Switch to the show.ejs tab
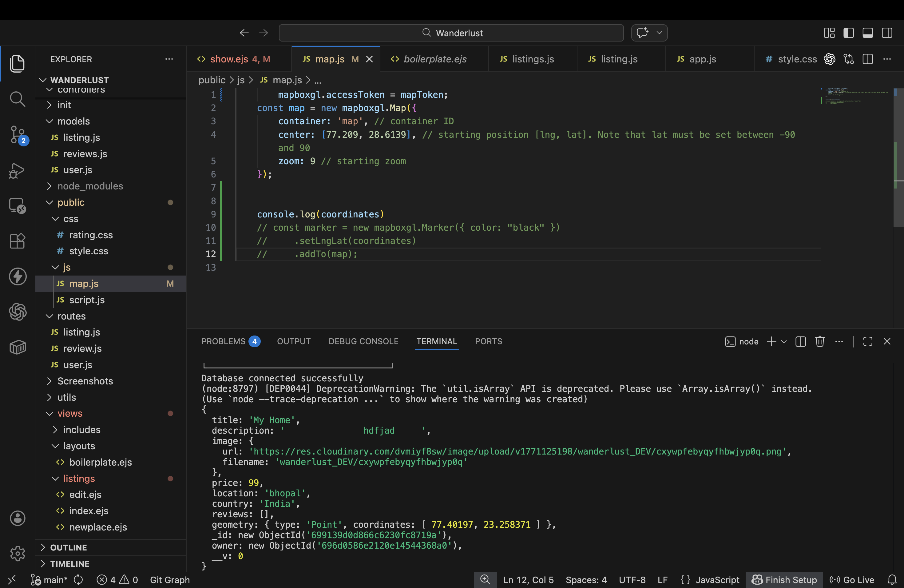This screenshot has height=588, width=904. click(x=239, y=59)
